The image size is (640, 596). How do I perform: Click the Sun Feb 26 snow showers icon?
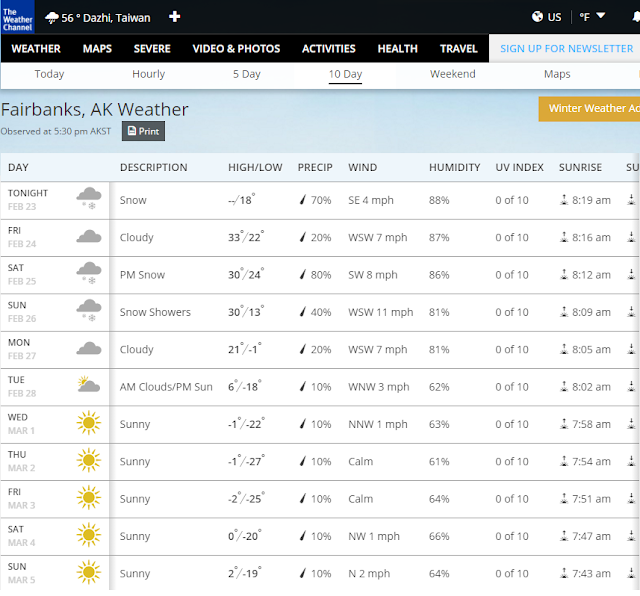pyautogui.click(x=89, y=310)
